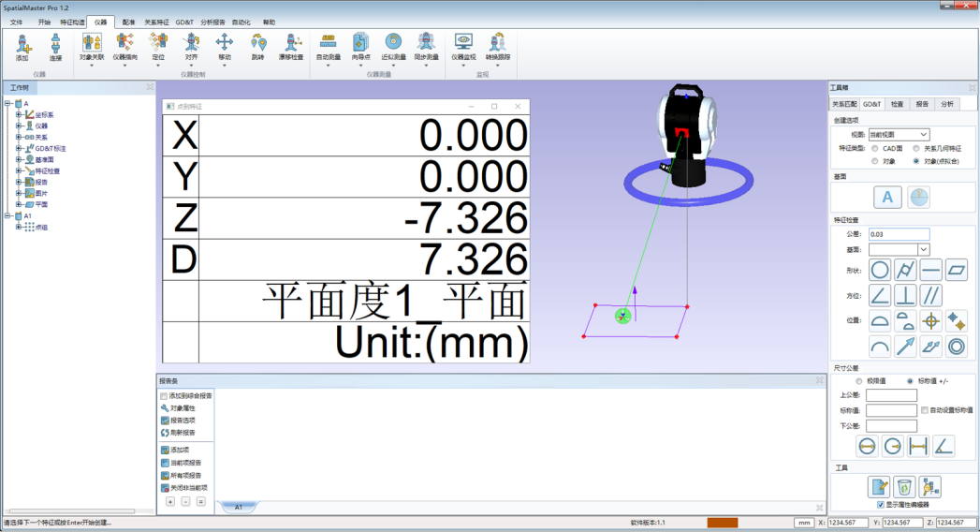This screenshot has width=980, height=532.
Task: Select the CAD面 feature type radio
Action: (875, 148)
